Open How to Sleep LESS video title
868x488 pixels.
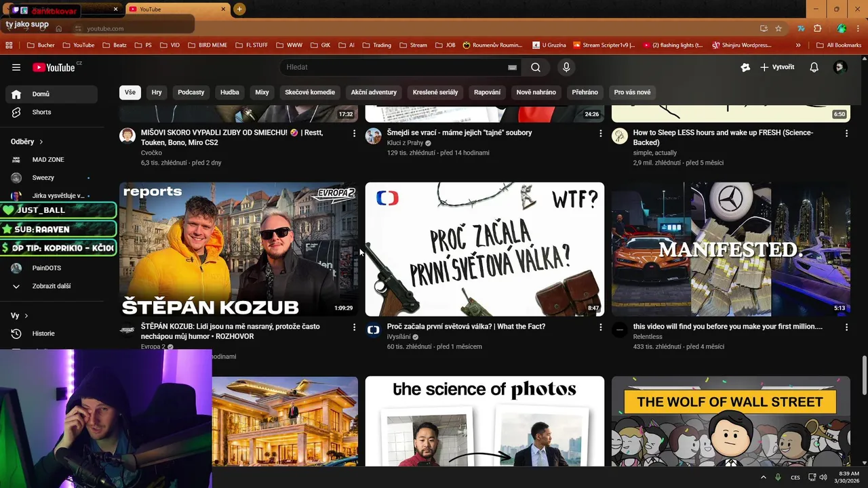pos(723,138)
